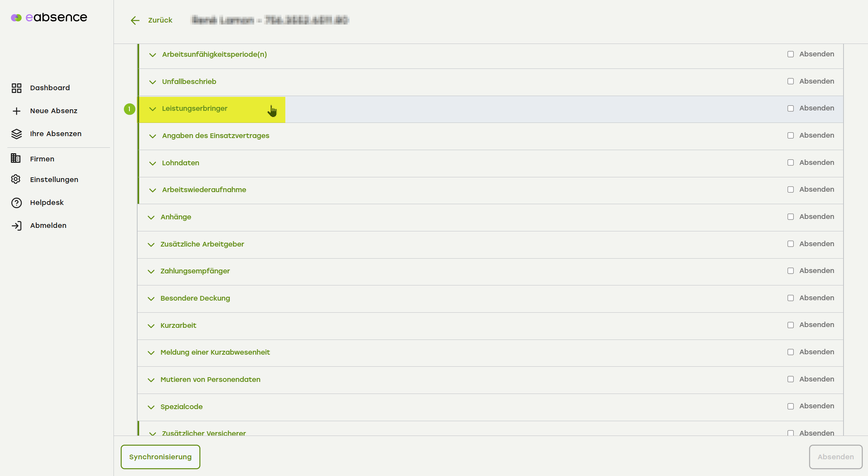Click the eabsence logo

click(49, 17)
